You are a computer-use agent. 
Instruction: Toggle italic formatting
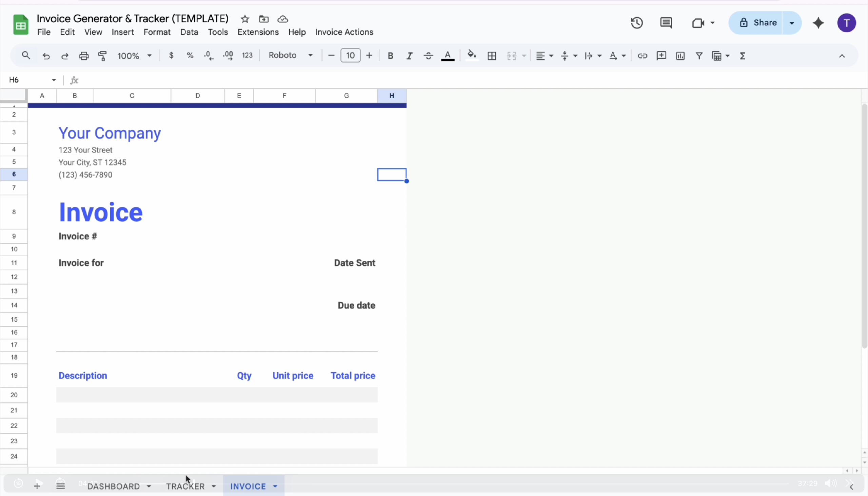click(x=409, y=56)
